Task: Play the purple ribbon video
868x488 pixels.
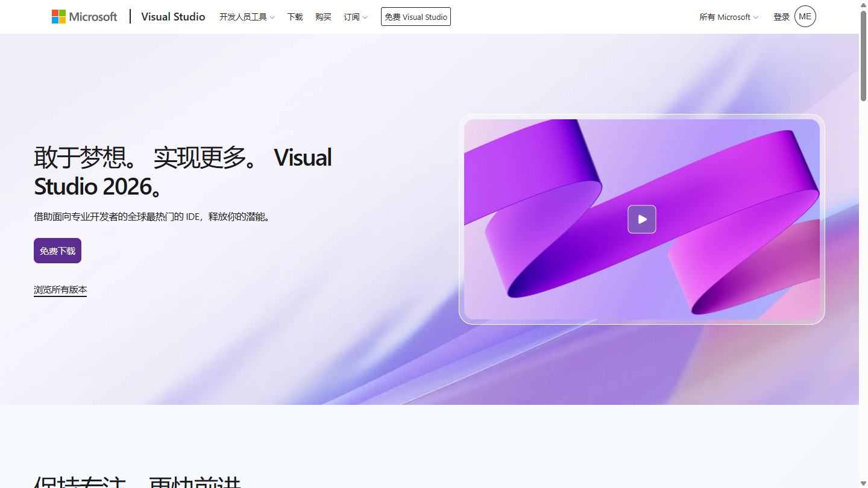Action: [x=642, y=219]
